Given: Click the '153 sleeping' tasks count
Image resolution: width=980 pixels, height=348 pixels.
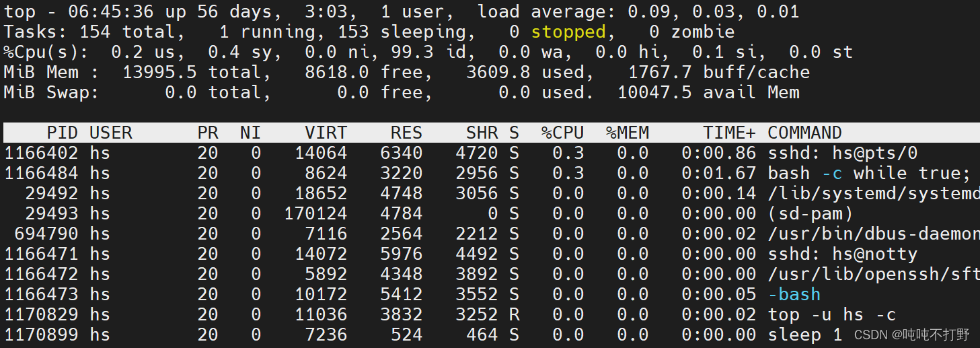Looking at the screenshot, I should [x=402, y=32].
